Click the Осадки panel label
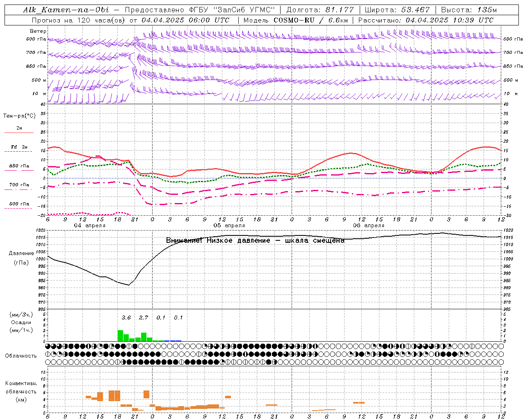 21,322
